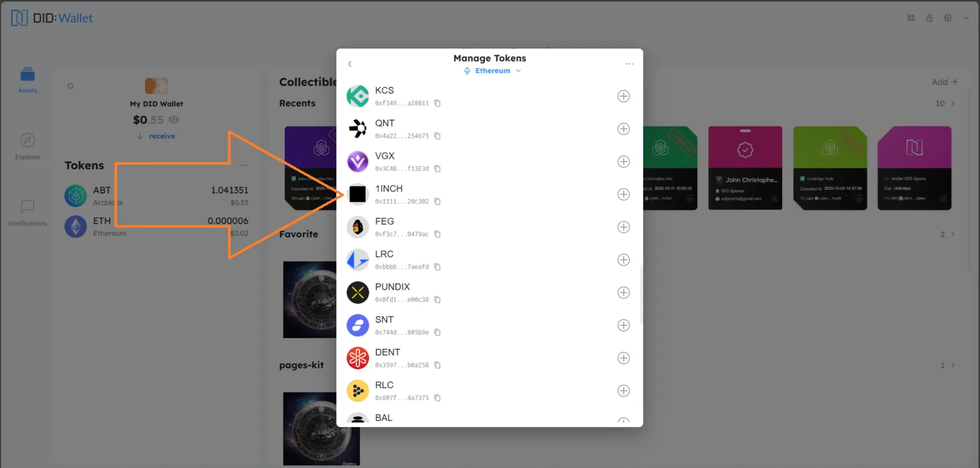Click Add in the Collectibles section
This screenshot has width=980, height=468.
944,82
